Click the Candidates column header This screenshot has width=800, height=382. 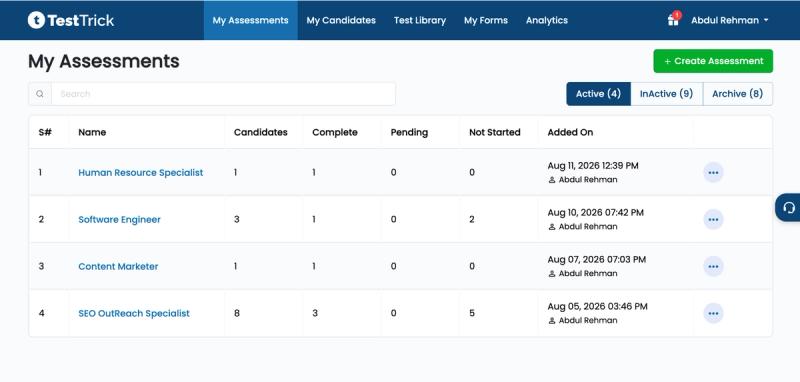click(261, 132)
